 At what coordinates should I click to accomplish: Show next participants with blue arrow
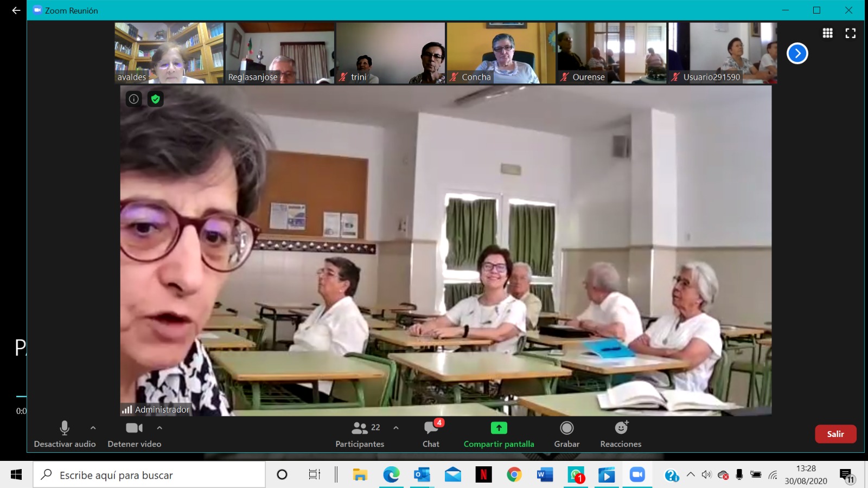tap(797, 53)
